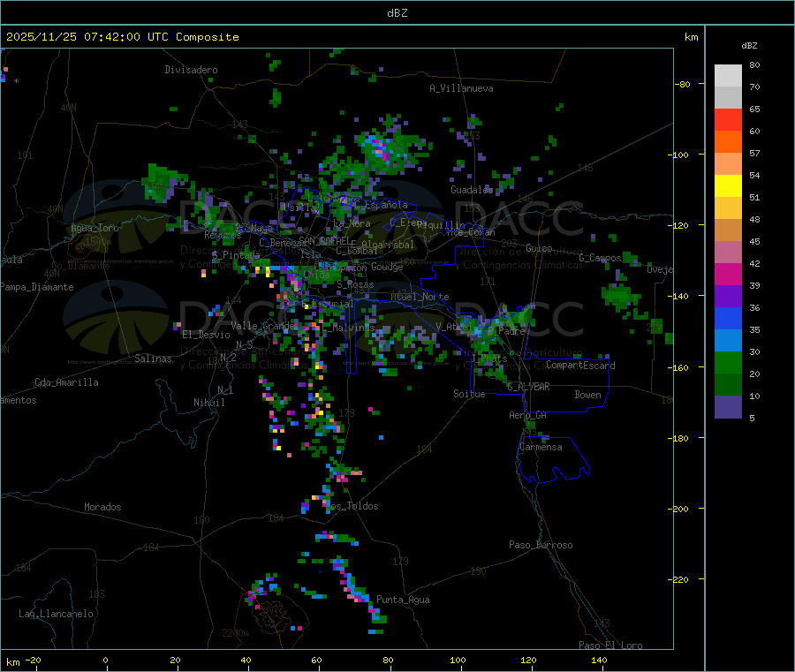
Task: Click the 0 km horizontal axis tick
Action: (105, 660)
